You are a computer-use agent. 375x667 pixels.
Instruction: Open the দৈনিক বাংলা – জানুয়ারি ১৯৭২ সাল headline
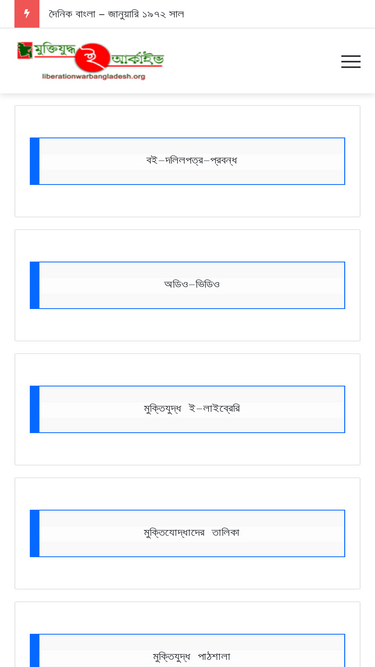click(116, 14)
